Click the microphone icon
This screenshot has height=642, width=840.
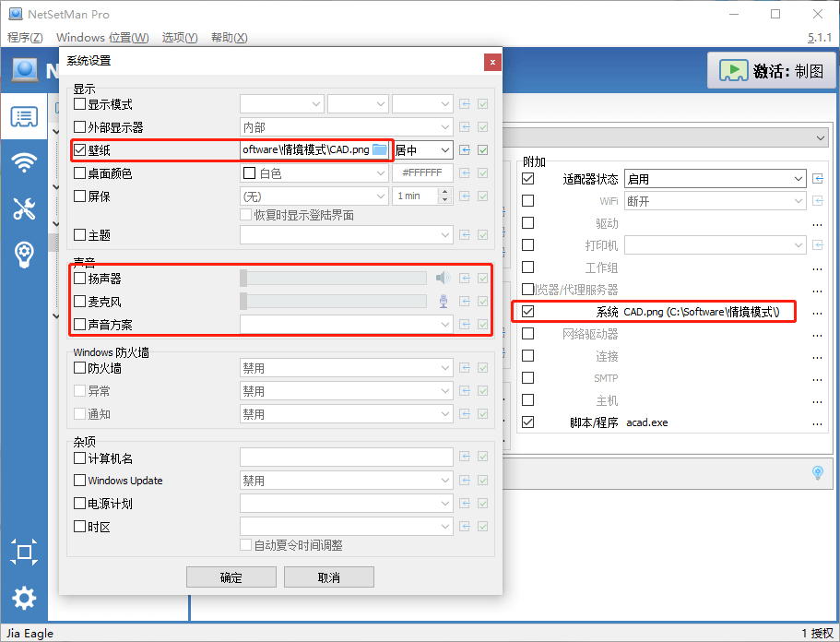(x=444, y=302)
